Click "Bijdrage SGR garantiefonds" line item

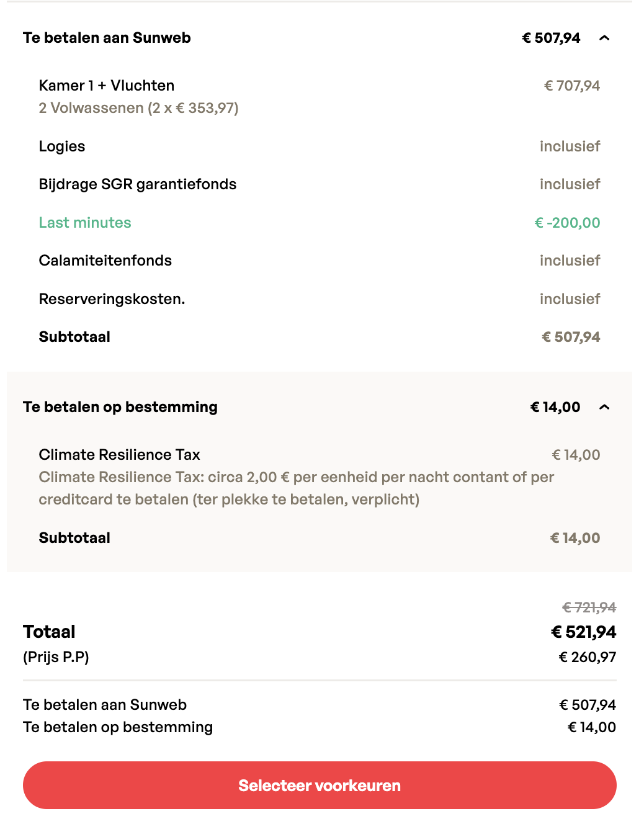[138, 184]
